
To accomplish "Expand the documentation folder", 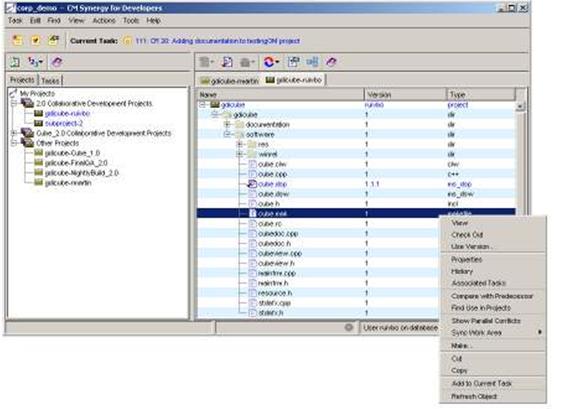I will coord(227,124).
